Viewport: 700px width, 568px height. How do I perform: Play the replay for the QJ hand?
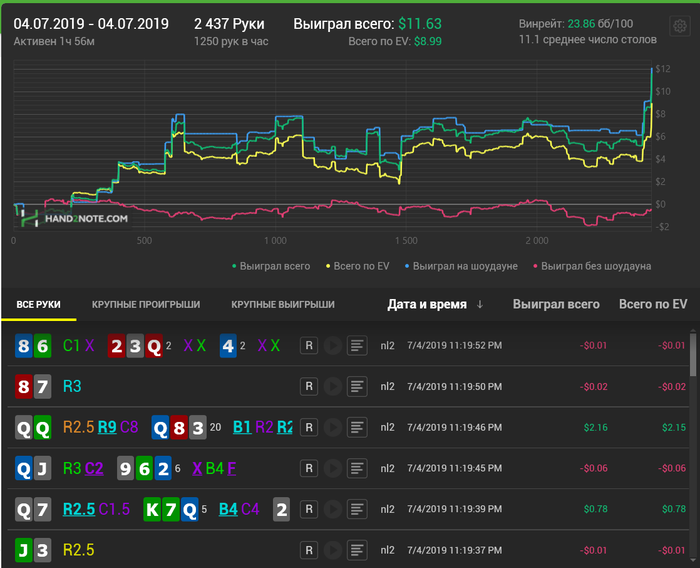click(333, 467)
